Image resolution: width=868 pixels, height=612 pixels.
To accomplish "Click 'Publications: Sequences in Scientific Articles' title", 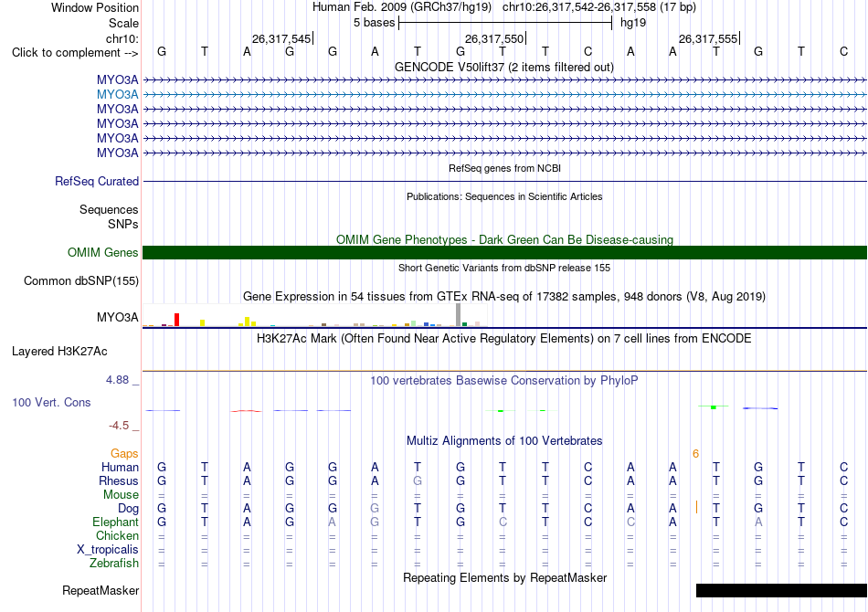I will (x=504, y=196).
